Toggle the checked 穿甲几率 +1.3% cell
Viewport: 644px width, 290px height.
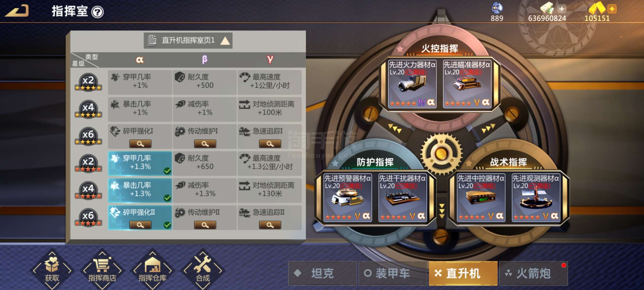(140, 163)
